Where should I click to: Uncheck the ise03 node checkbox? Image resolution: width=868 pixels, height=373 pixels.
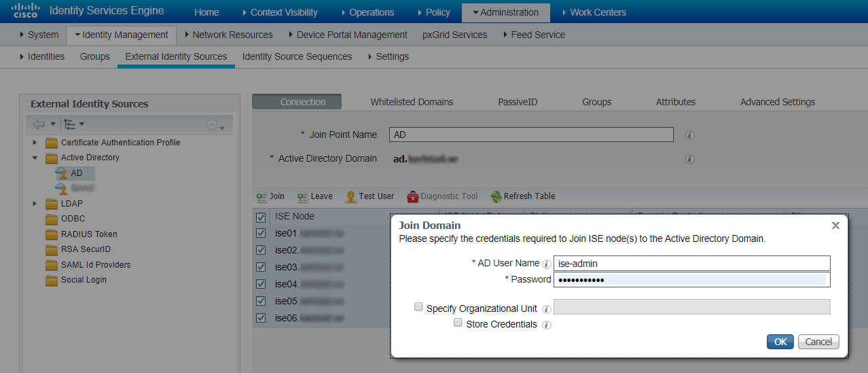[x=261, y=267]
